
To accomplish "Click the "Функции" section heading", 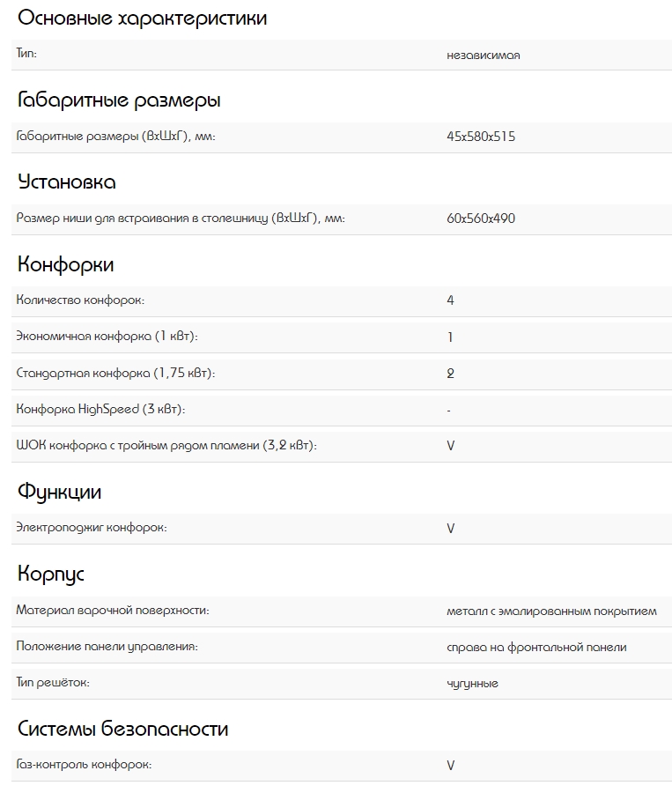I will pyautogui.click(x=60, y=492).
